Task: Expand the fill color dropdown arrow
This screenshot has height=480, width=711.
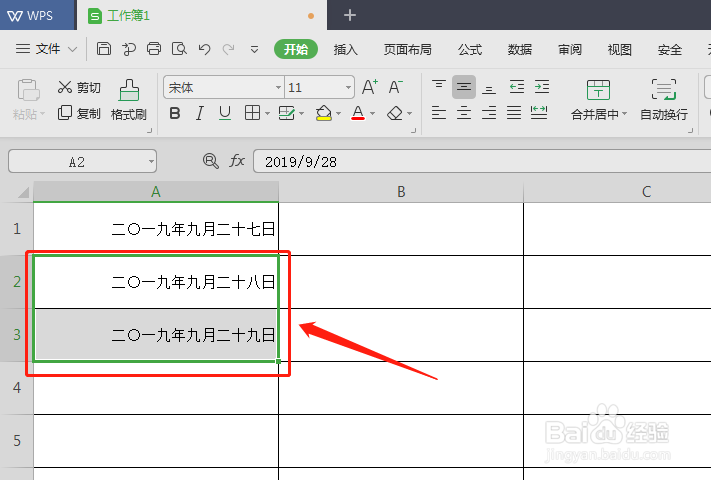Action: (338, 113)
